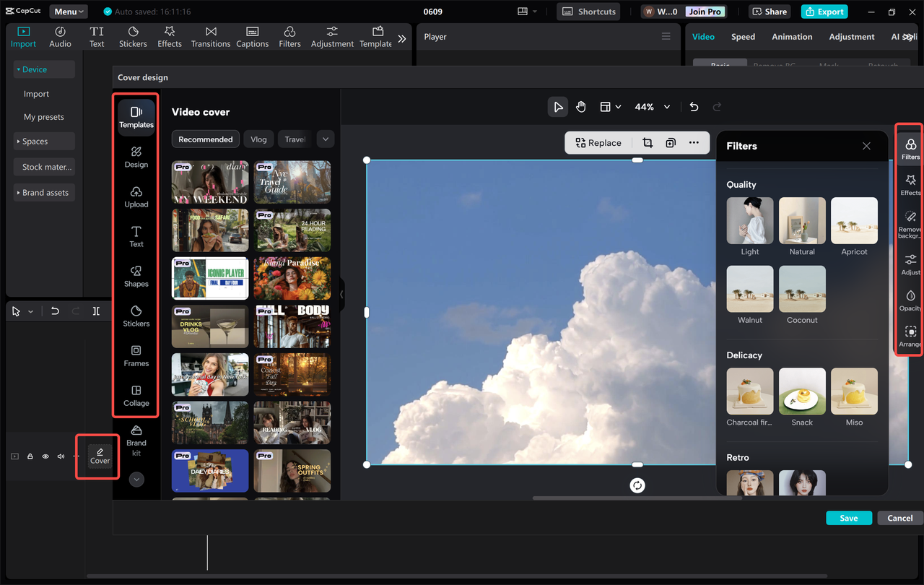
Task: Open the aspect ratio dropdown above canvas
Action: coord(610,106)
